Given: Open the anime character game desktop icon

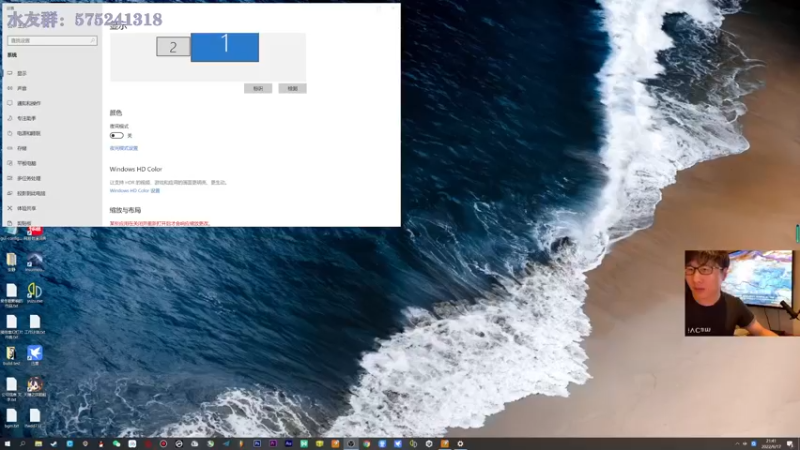Looking at the screenshot, I should [35, 386].
